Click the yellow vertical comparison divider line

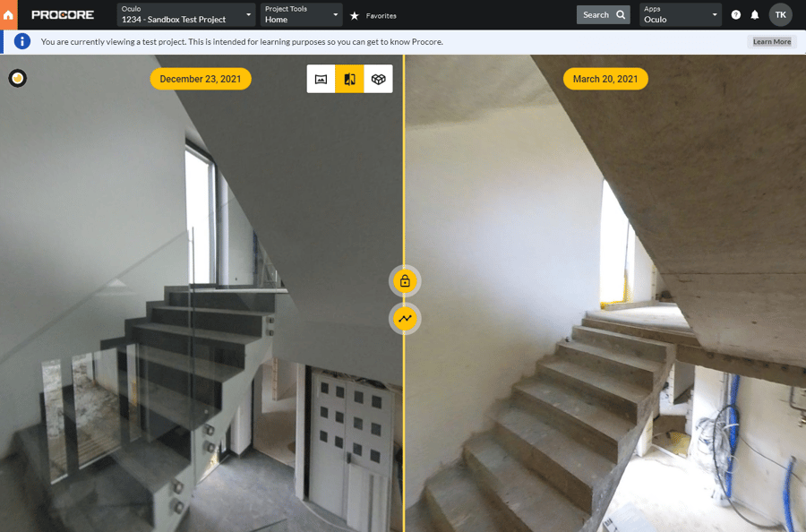coord(404,179)
